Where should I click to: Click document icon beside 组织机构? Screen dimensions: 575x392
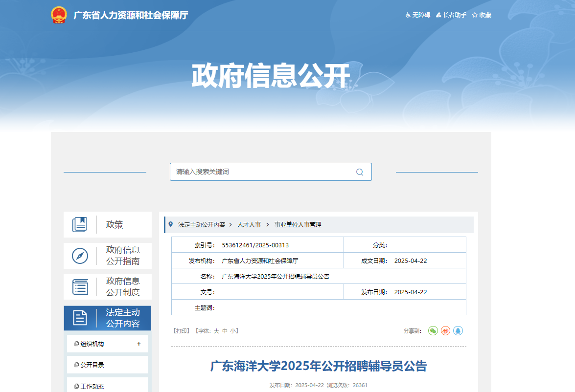[x=77, y=344]
